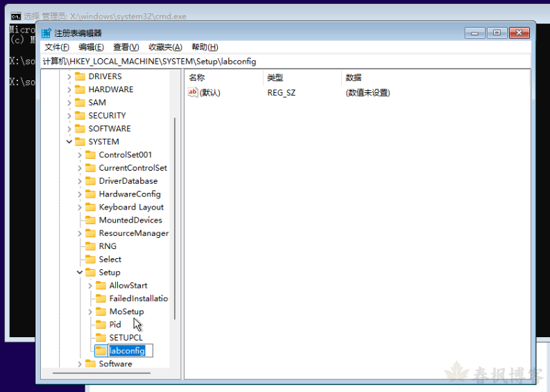
Task: Select the MountedDevices key label
Action: 130,220
